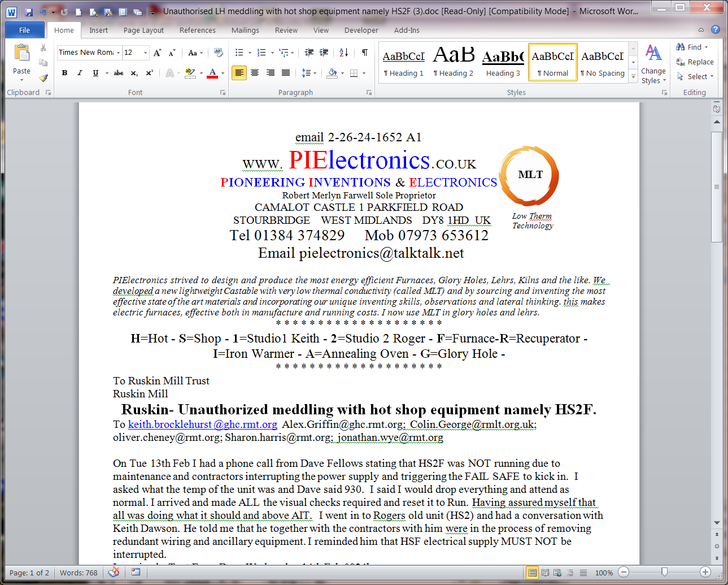Click the Word Help question mark icon
The image size is (728, 585).
tap(716, 29)
